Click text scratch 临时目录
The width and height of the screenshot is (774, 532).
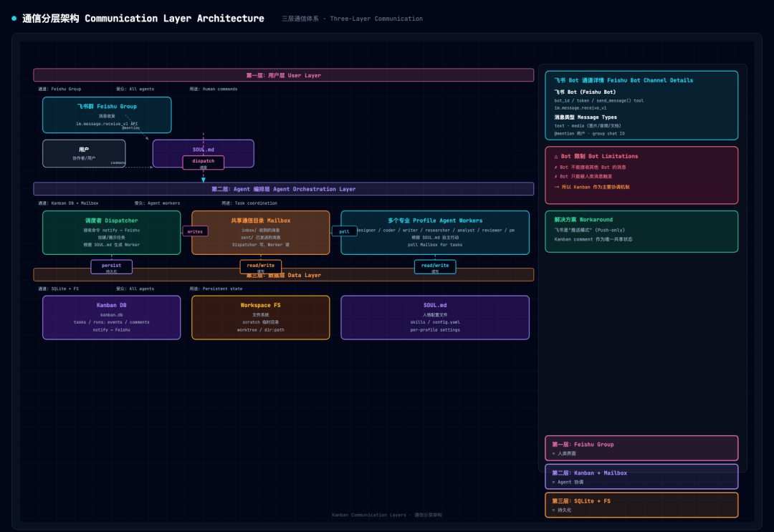pyautogui.click(x=261, y=322)
